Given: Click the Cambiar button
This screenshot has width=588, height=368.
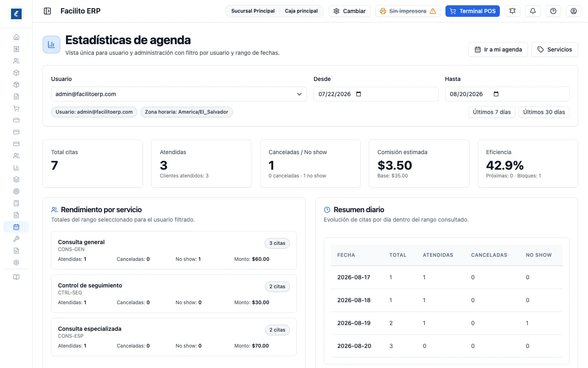Looking at the screenshot, I should (350, 11).
